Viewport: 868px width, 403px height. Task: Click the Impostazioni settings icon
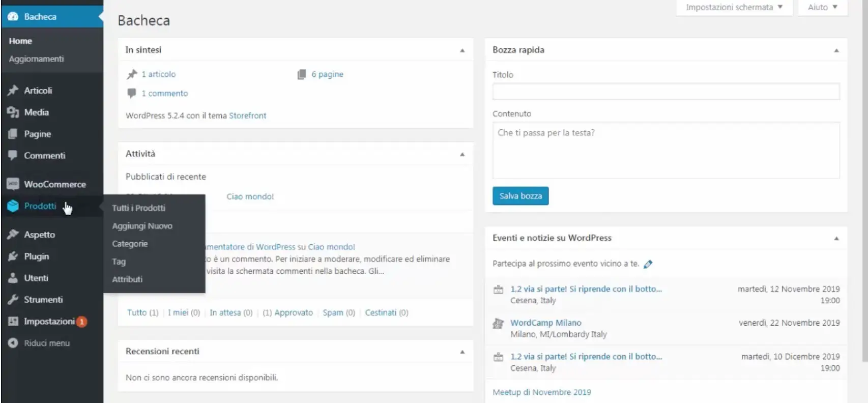coord(13,322)
